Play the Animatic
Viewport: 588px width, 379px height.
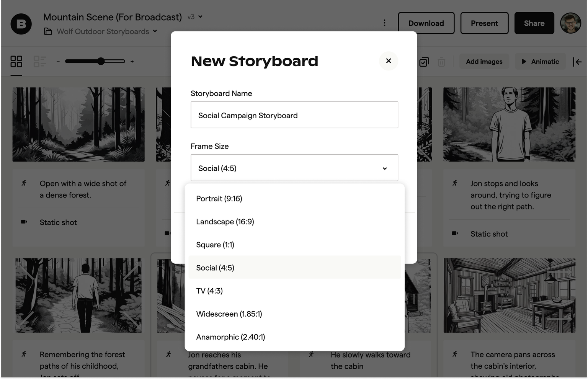(540, 62)
